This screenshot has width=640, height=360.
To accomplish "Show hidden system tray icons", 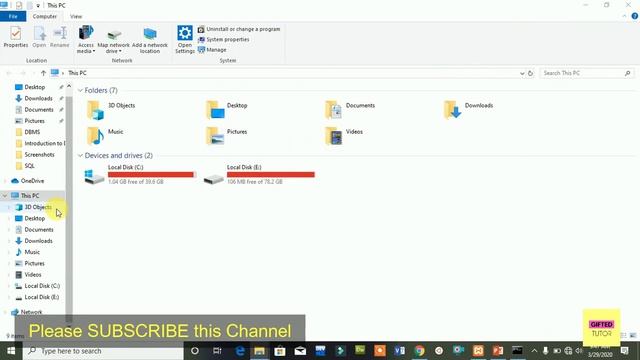I will pyautogui.click(x=534, y=351).
